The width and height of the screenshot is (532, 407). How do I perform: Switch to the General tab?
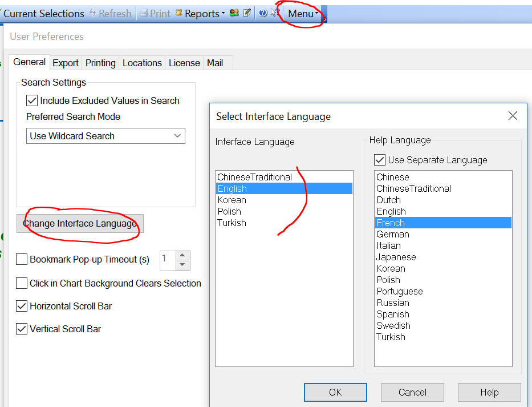click(x=30, y=62)
